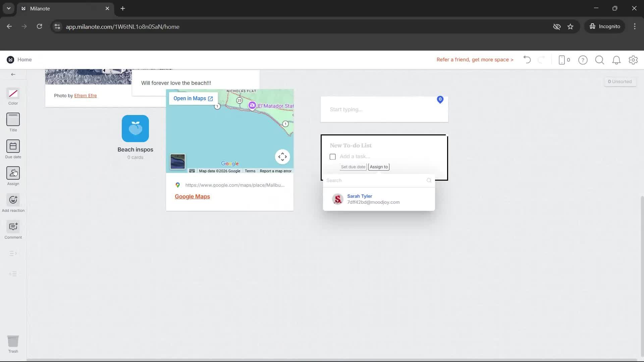This screenshot has width=644, height=362.
Task: Follow the Google Maps link
Action: point(192,196)
